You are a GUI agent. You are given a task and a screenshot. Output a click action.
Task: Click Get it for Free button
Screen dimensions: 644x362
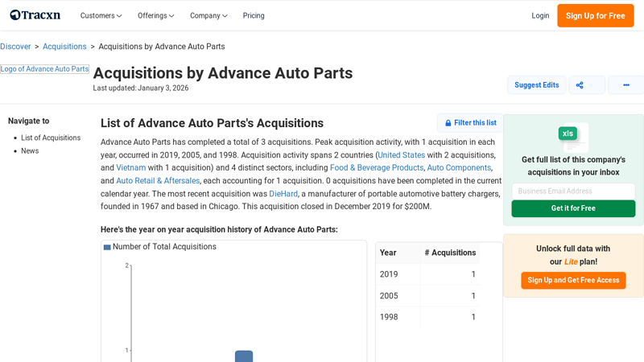(573, 208)
